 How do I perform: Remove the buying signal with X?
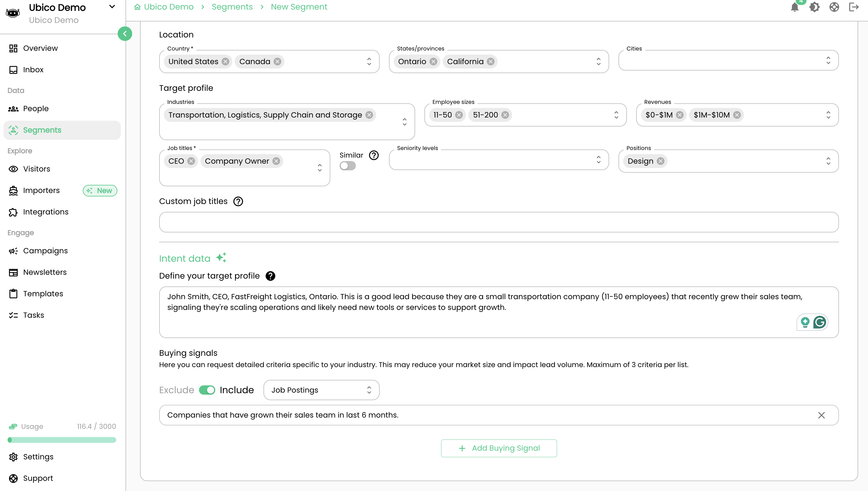pos(821,415)
